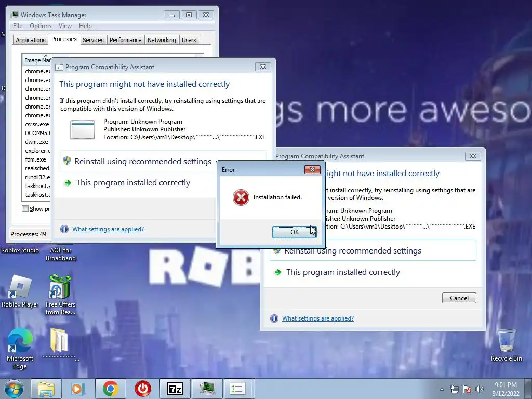Switch to Networking tab in Task Manager
532x399 pixels.
point(162,40)
